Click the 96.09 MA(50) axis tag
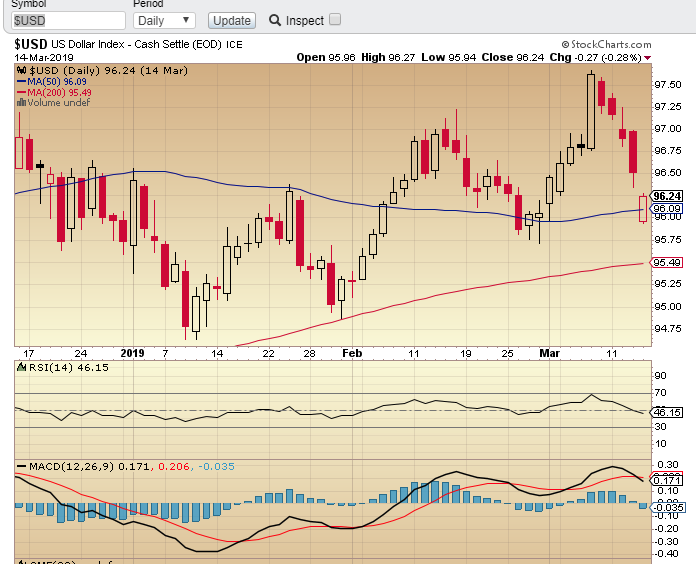The image size is (696, 564). [x=667, y=209]
